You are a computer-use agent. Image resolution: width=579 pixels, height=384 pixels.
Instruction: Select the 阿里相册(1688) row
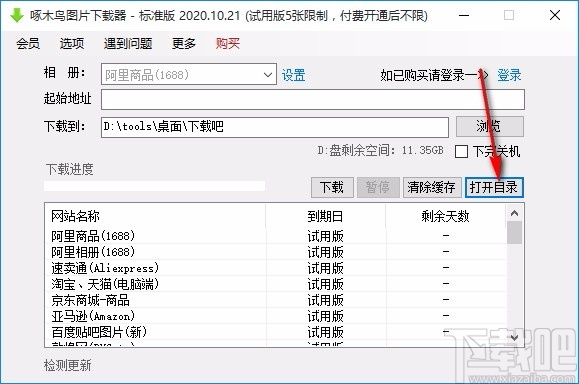pos(275,252)
